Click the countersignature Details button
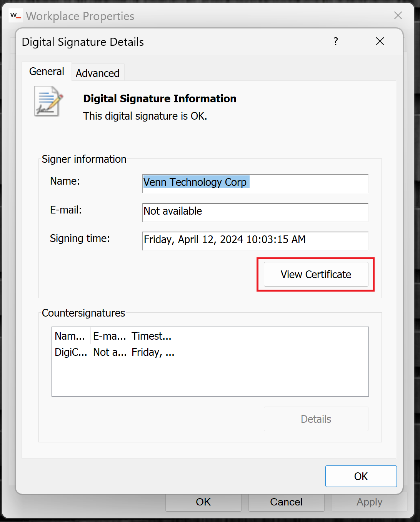The image size is (420, 522). 316,419
